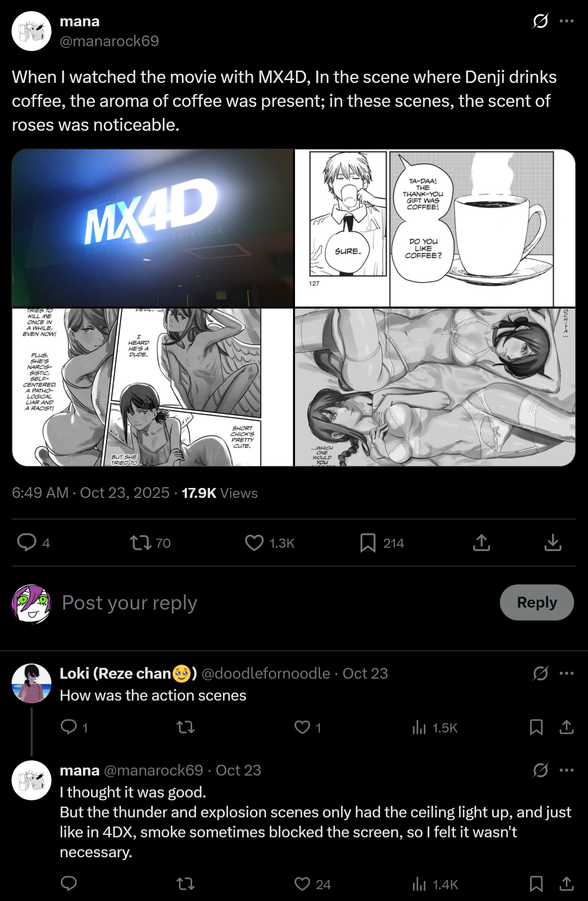
Task: Click the gray Reply button
Action: pyautogui.click(x=537, y=602)
